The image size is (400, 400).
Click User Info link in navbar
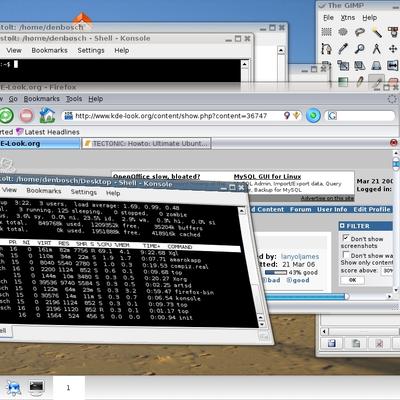click(x=332, y=209)
